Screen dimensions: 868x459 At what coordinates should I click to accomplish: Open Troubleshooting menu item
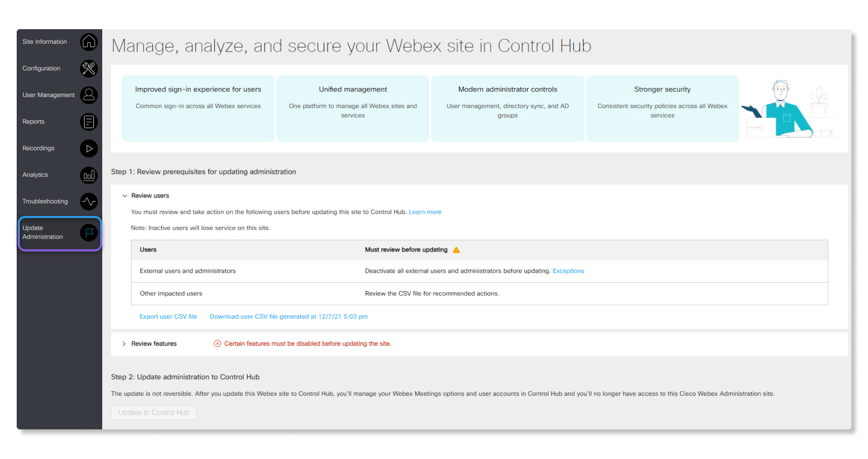[x=45, y=201]
